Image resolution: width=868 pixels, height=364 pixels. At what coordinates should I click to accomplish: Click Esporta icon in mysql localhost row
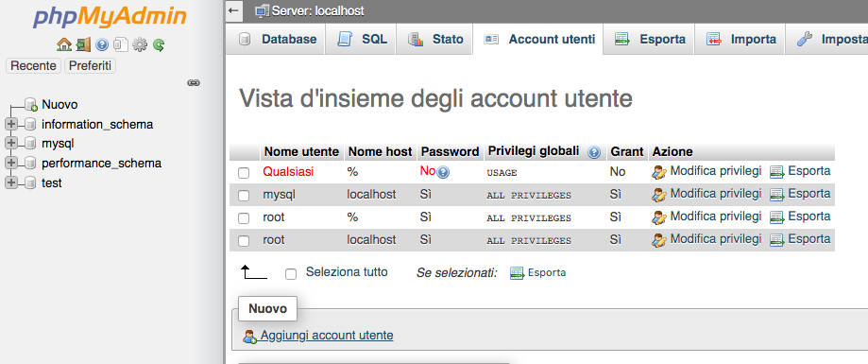777,195
